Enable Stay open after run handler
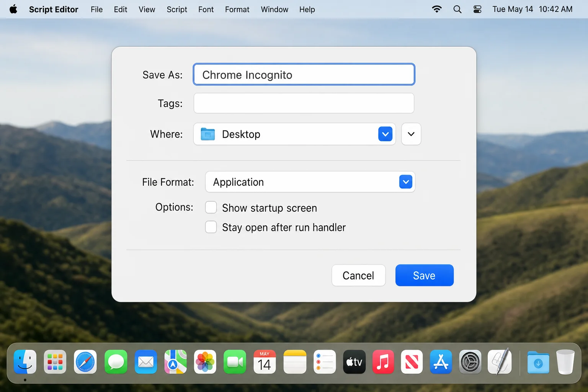This screenshot has width=588, height=392. pos(211,227)
